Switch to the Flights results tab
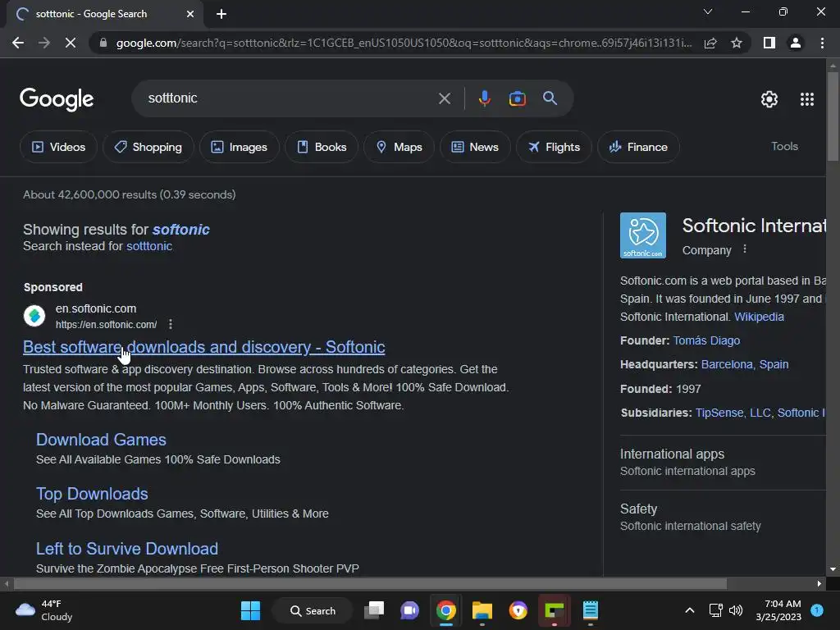840x630 pixels. [x=554, y=147]
